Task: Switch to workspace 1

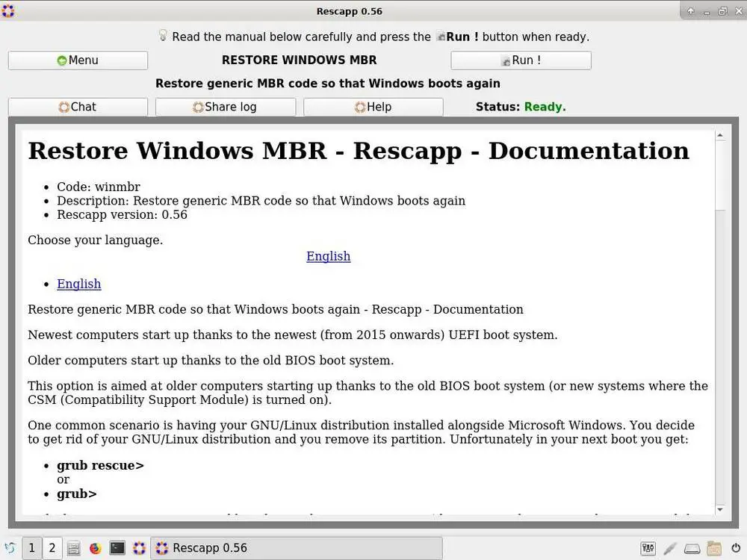Action: [31, 548]
